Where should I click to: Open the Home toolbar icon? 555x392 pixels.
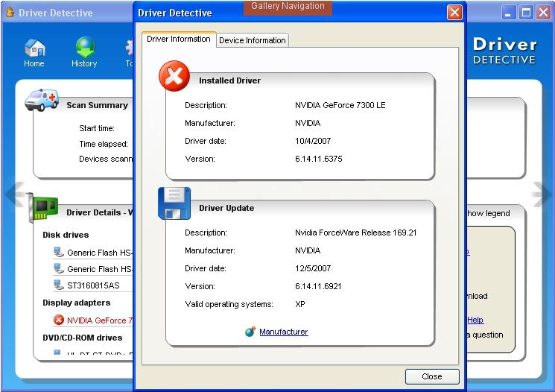(x=34, y=53)
